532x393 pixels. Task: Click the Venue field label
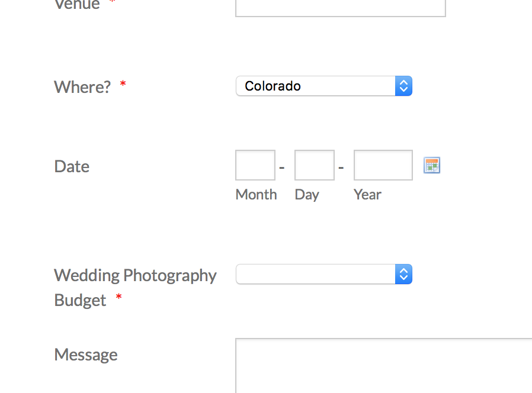click(x=77, y=5)
